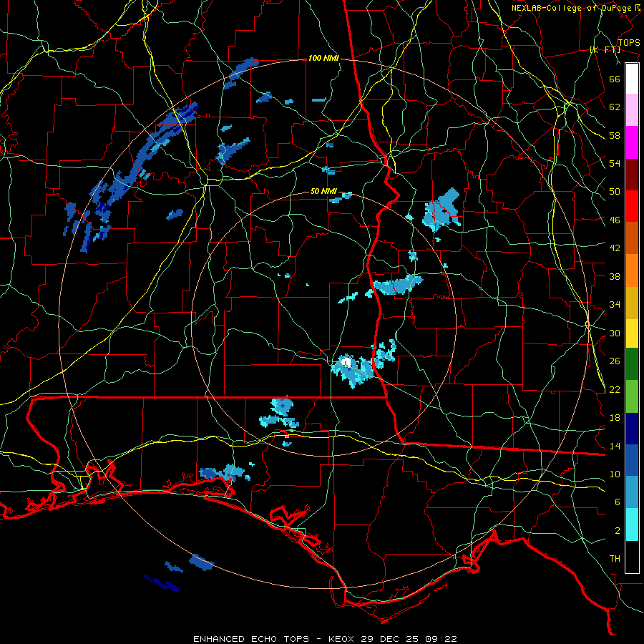Click the 46 value on the scale
The image size is (644, 644).
tap(615, 220)
